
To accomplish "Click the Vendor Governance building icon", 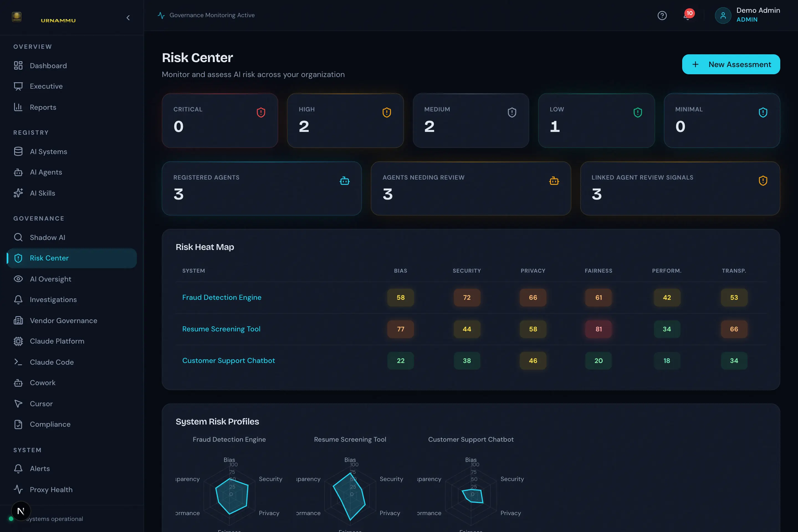I will tap(18, 321).
